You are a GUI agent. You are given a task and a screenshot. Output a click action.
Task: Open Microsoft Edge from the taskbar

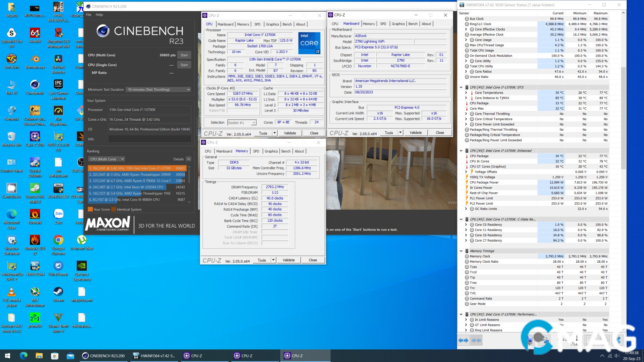pos(24,356)
